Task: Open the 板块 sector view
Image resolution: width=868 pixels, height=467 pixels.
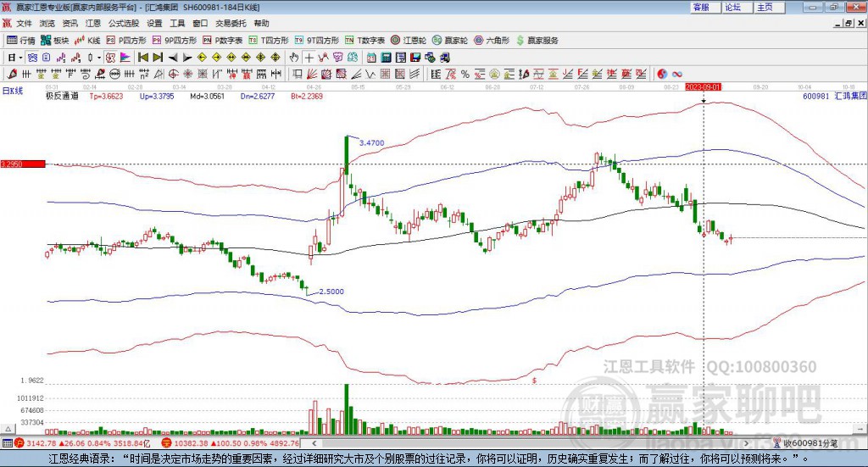Action: pyautogui.click(x=55, y=41)
